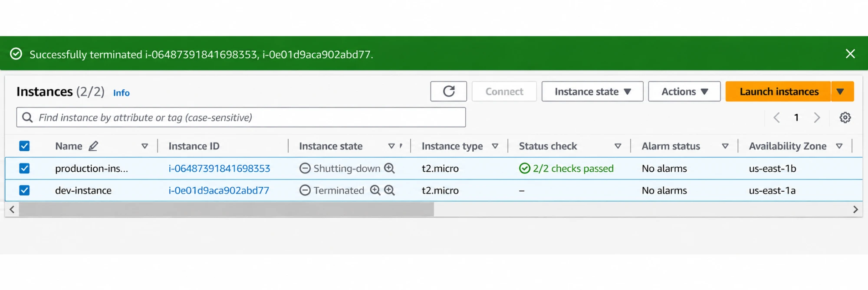The image size is (868, 290).
Task: Click the right arrow on the horizontal scrollbar
Action: (x=855, y=209)
